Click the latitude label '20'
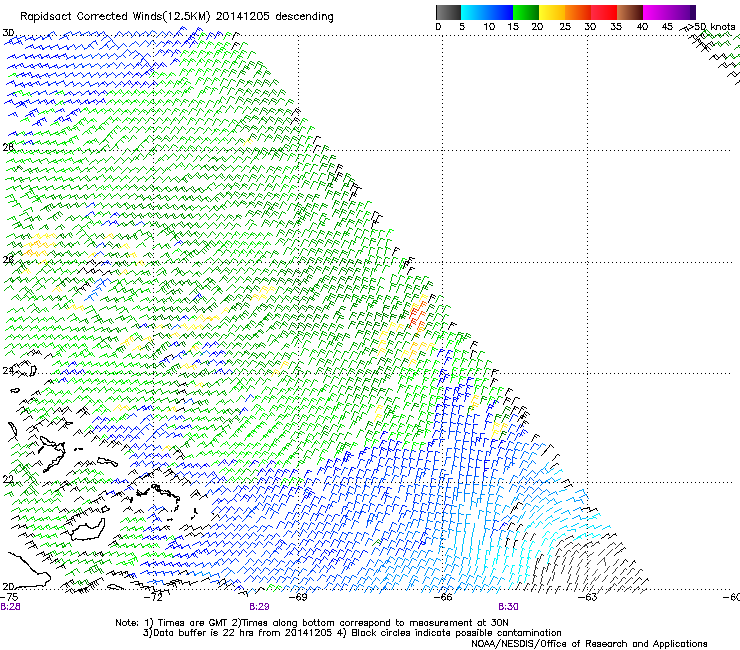The width and height of the screenshot is (740, 650). [x=8, y=586]
